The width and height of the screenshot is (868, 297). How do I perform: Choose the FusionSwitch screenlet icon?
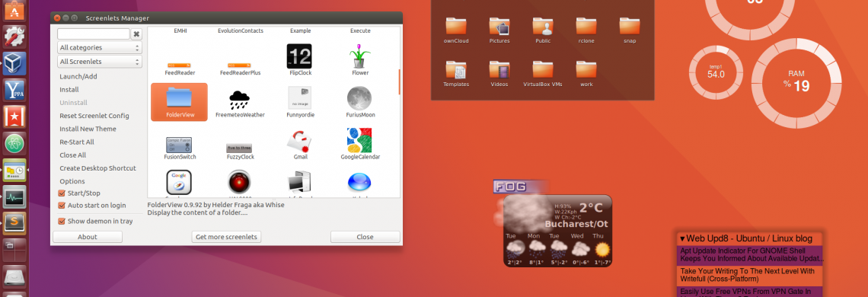point(180,145)
